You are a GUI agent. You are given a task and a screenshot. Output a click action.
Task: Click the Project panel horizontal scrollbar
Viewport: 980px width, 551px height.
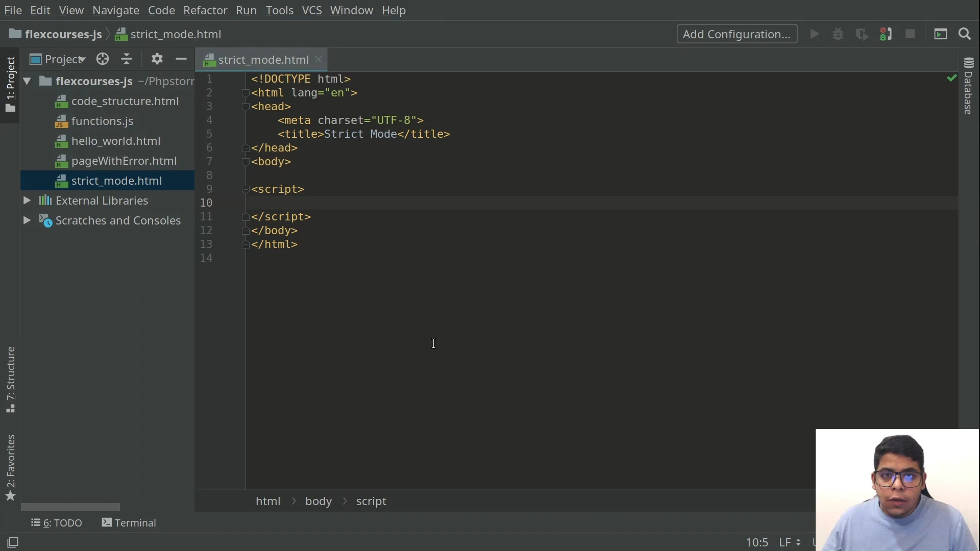(x=70, y=507)
